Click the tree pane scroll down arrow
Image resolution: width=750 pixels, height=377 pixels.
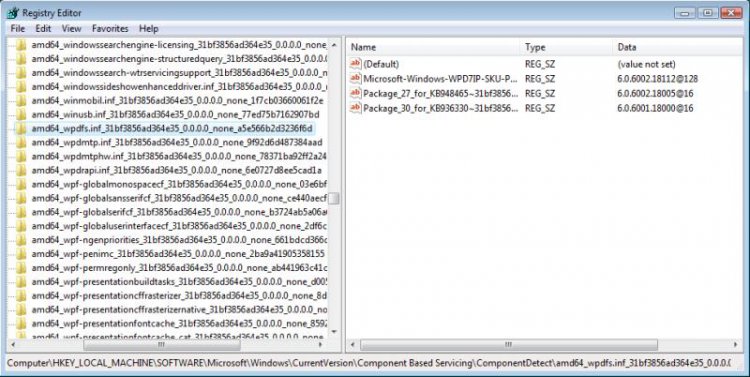pos(334,332)
